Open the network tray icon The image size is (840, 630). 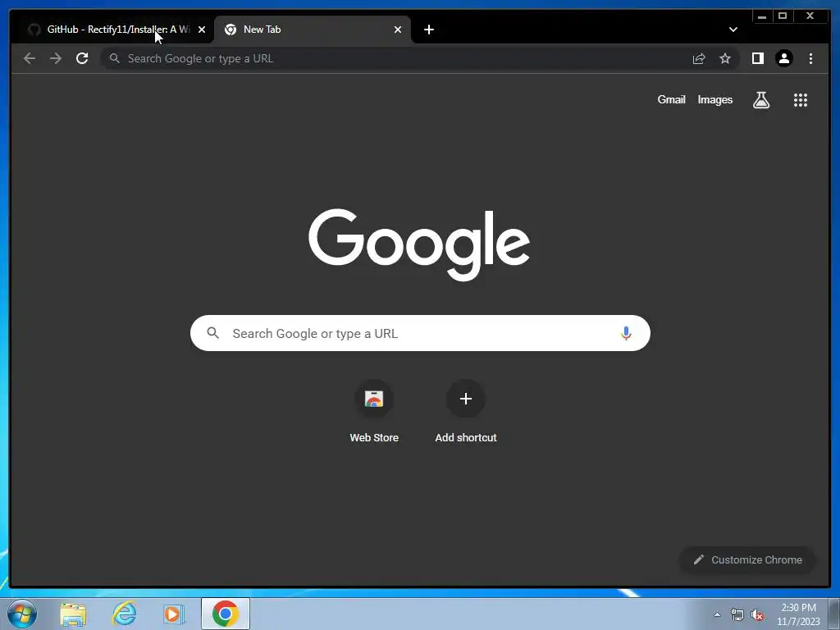(x=737, y=615)
